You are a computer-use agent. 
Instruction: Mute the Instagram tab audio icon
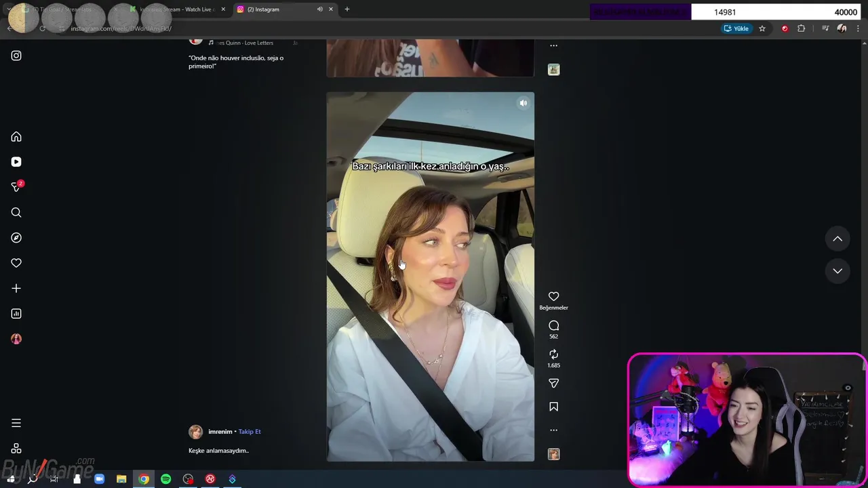click(319, 9)
